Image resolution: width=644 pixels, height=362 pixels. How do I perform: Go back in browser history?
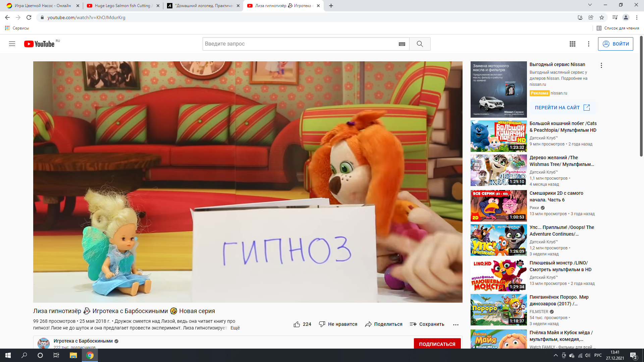7,17
